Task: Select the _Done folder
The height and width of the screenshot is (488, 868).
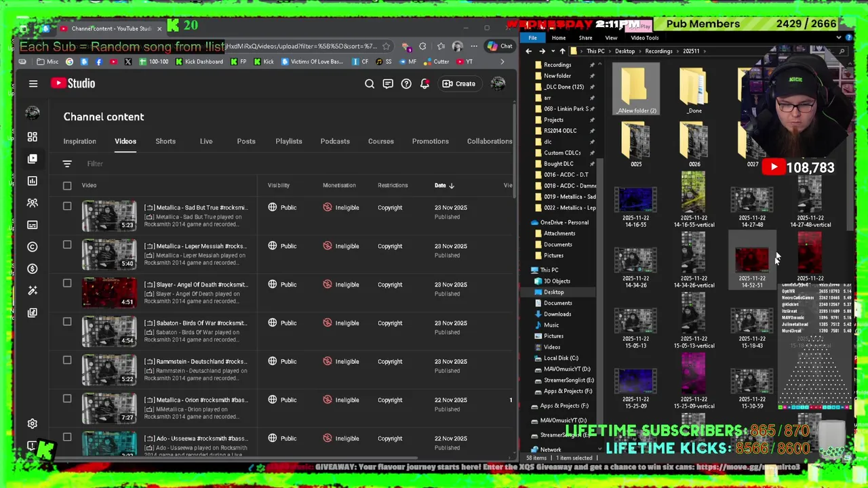Action: [x=694, y=90]
